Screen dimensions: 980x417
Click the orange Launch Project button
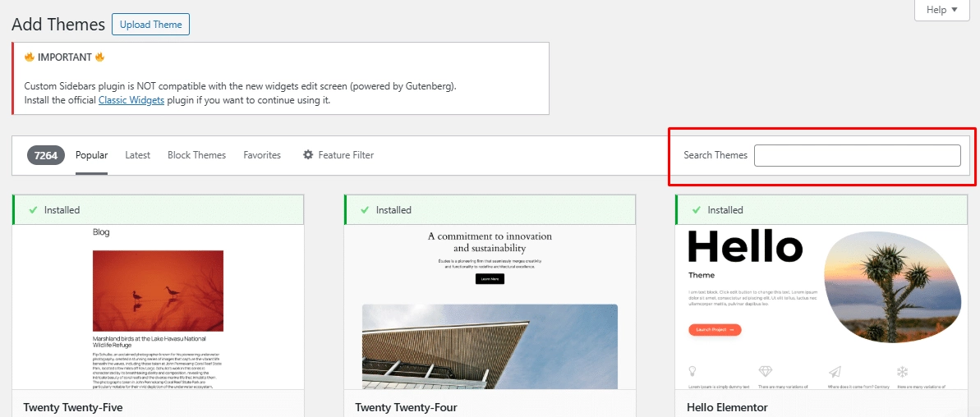click(x=715, y=330)
